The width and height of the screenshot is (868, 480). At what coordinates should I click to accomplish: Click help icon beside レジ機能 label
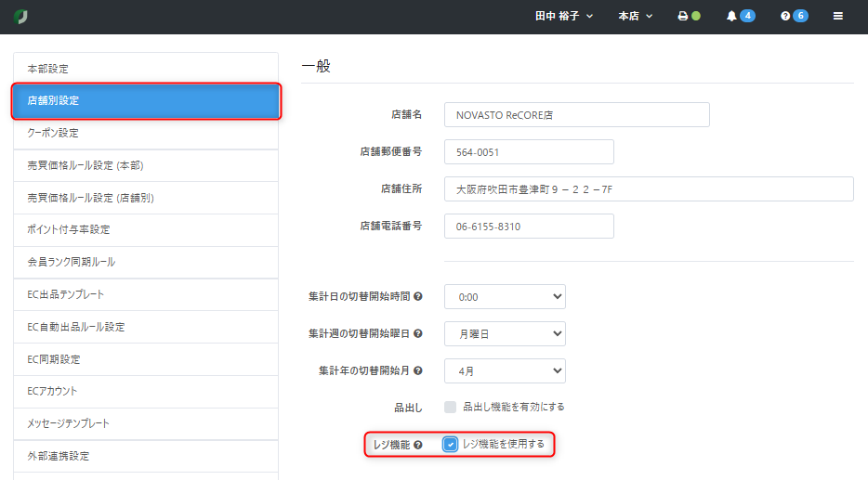coord(418,445)
